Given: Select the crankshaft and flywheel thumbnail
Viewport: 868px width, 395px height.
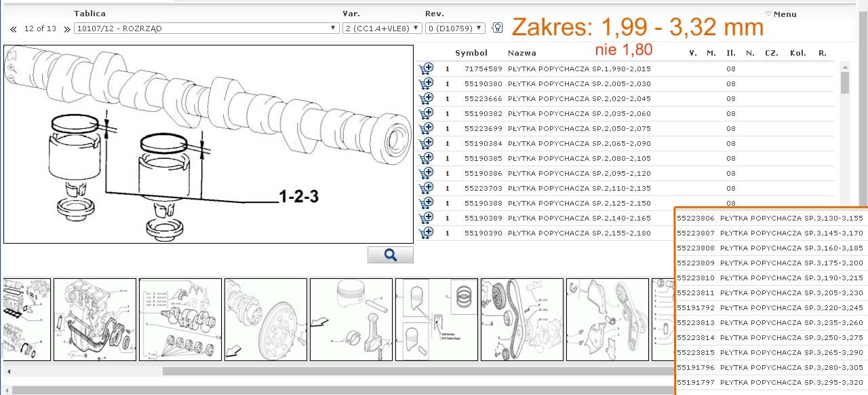Looking at the screenshot, I should 266,319.
